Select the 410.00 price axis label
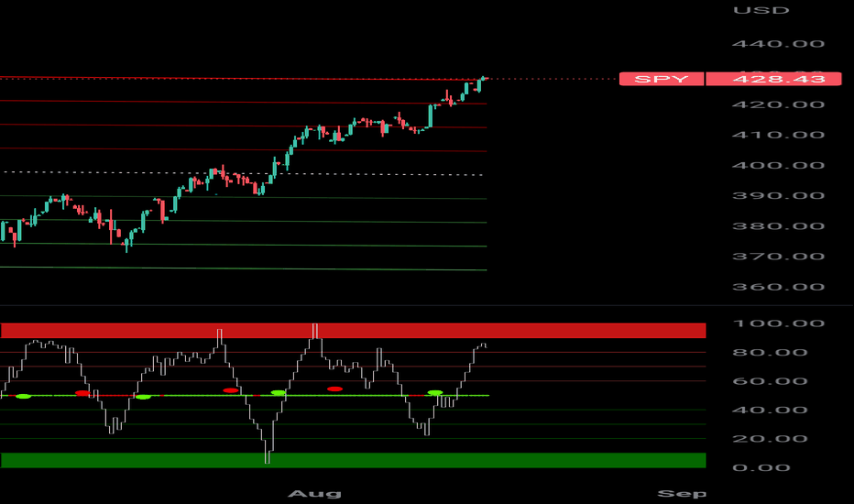Viewport: 854px width, 504px height. (x=778, y=135)
